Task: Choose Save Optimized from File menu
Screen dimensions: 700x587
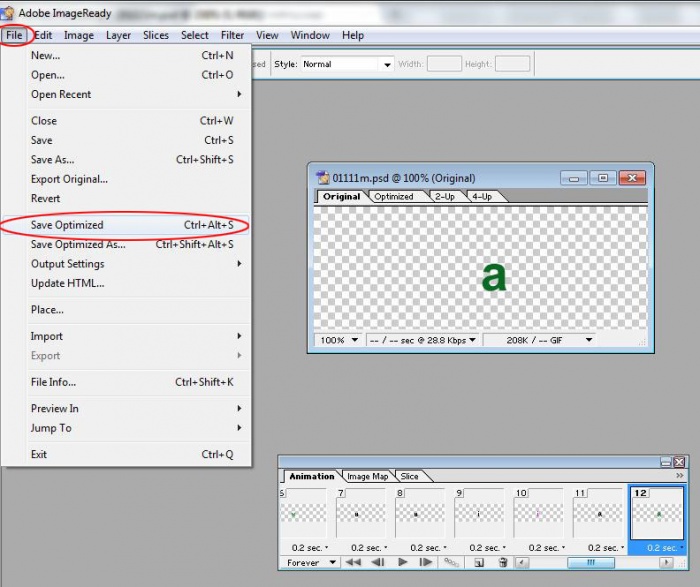Action: (x=67, y=225)
